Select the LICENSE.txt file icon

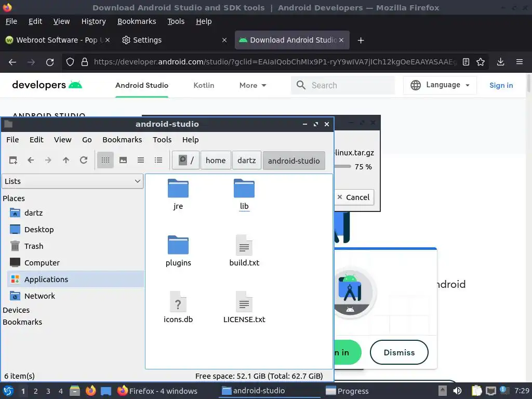coord(244,302)
